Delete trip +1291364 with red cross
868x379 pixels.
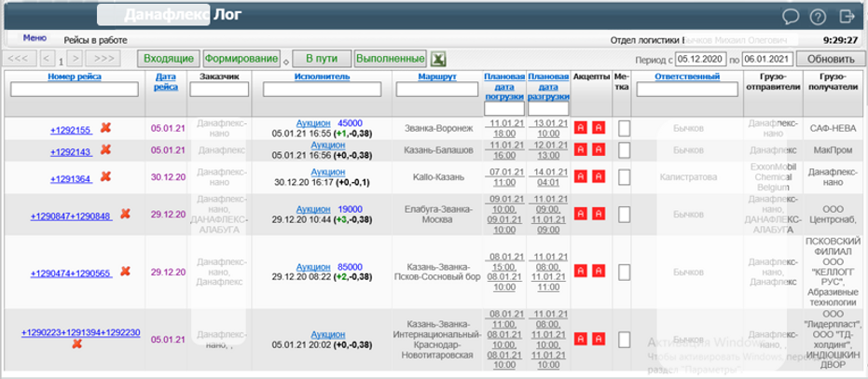(x=105, y=176)
